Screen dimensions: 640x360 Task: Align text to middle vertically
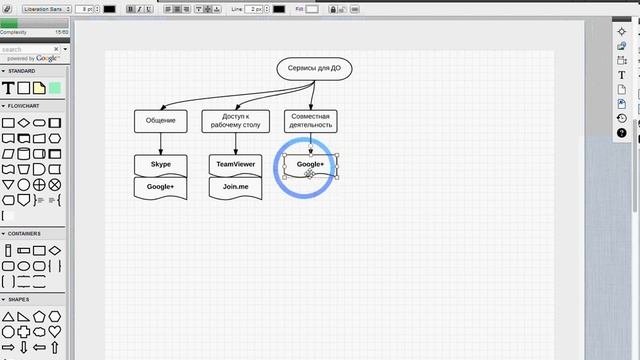(x=208, y=9)
